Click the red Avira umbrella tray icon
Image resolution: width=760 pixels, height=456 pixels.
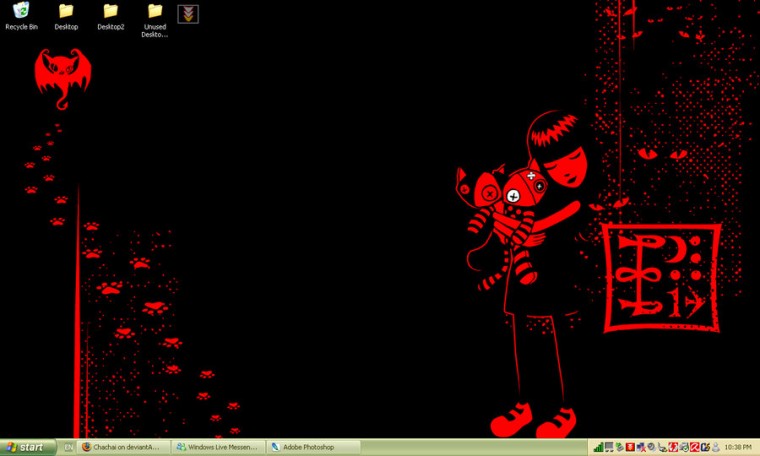(695, 447)
